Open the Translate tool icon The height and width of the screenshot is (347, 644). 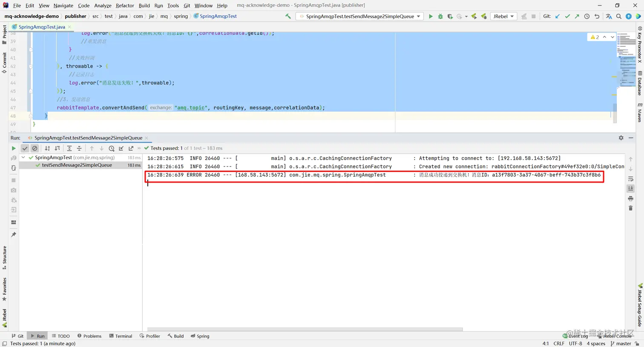click(x=609, y=16)
